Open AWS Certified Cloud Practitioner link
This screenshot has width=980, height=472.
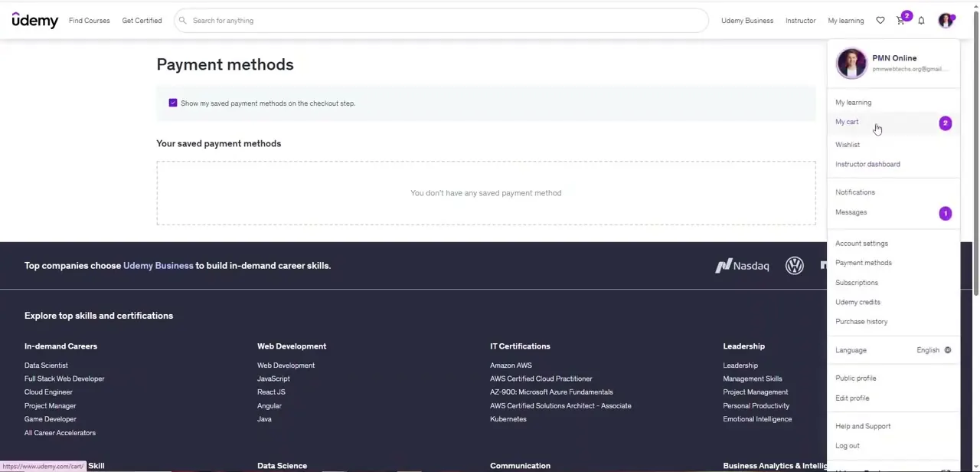(541, 379)
